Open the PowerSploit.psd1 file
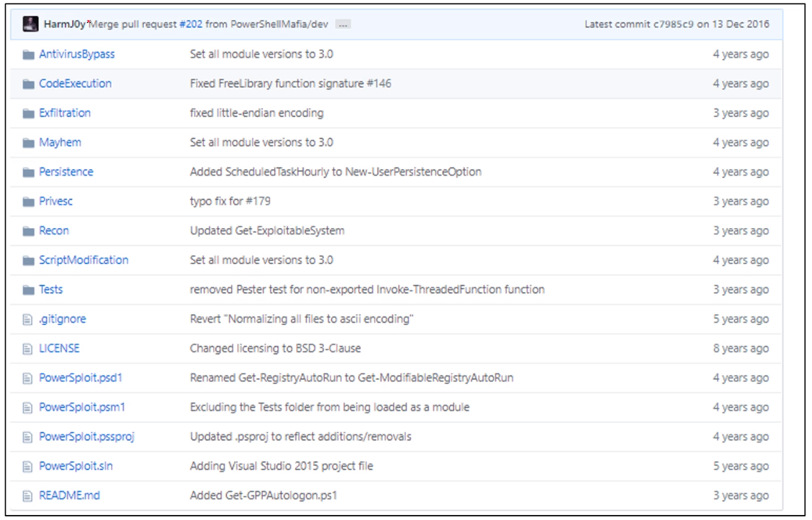812x520 pixels. tap(81, 378)
